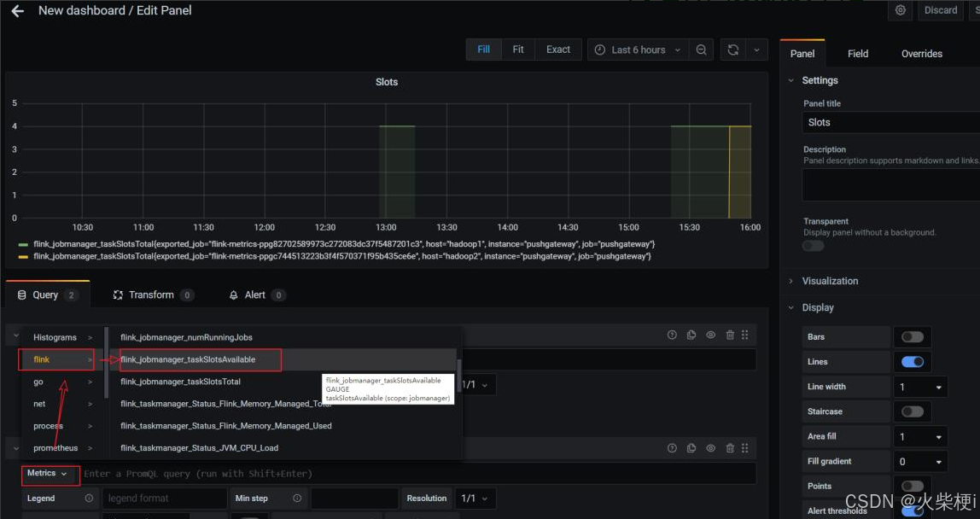
Task: Click the PromQL query input field
Action: click(419, 474)
